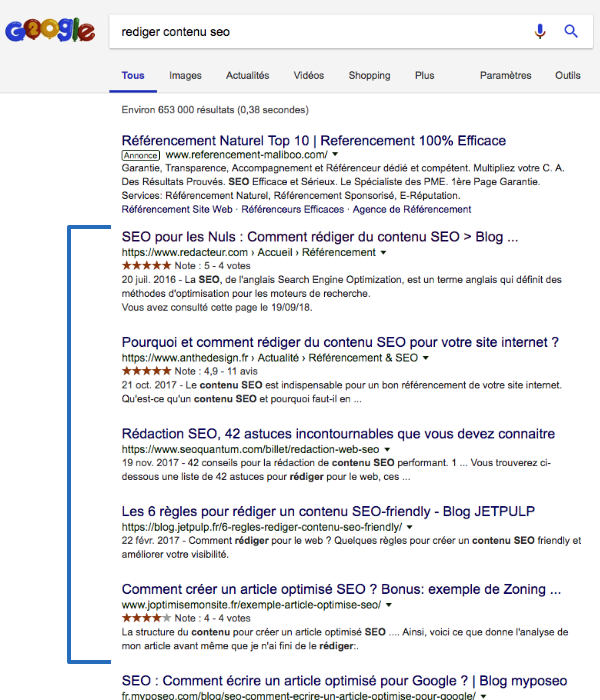Screen dimensions: 600x700
Task: Open the Outils options
Action: coord(567,75)
